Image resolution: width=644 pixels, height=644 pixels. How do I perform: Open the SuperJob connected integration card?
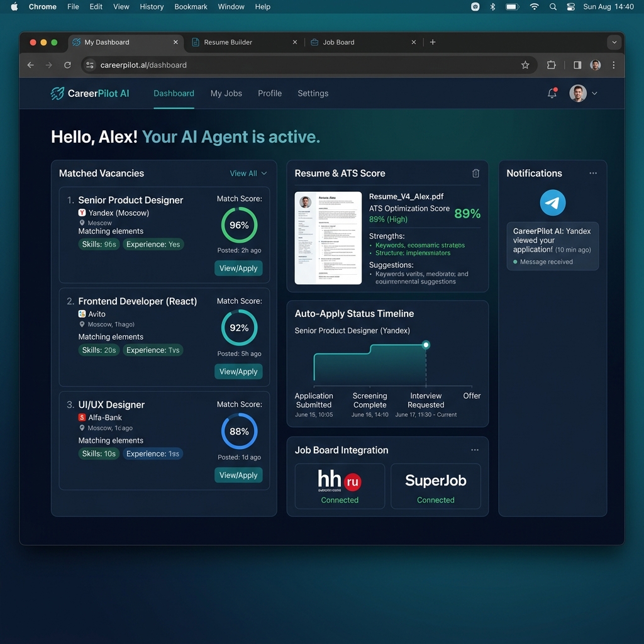point(436,486)
